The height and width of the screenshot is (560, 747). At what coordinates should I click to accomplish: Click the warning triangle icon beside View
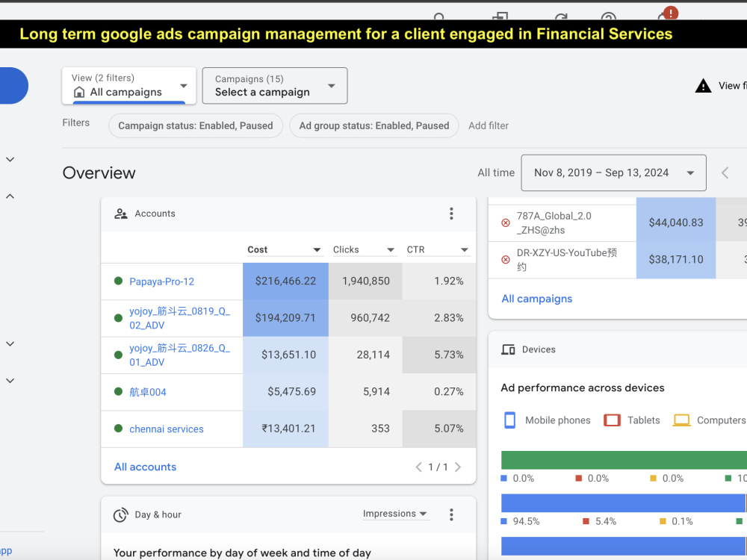coord(703,86)
